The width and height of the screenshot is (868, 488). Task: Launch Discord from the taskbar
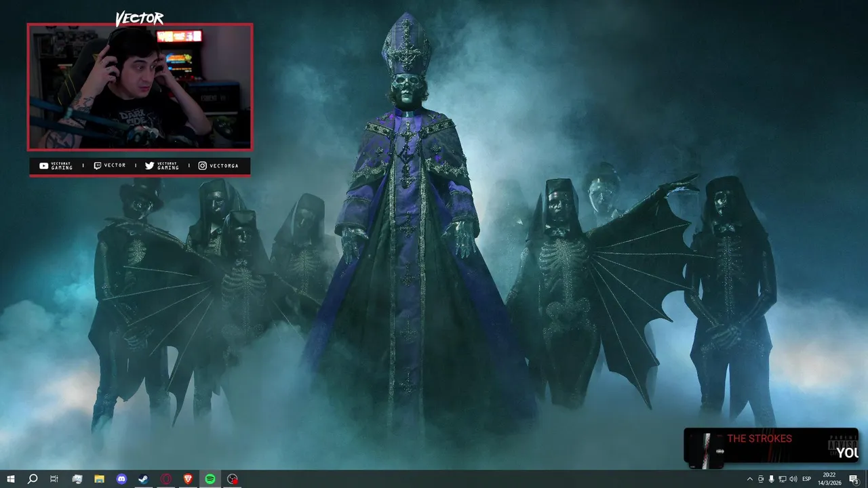(121, 479)
